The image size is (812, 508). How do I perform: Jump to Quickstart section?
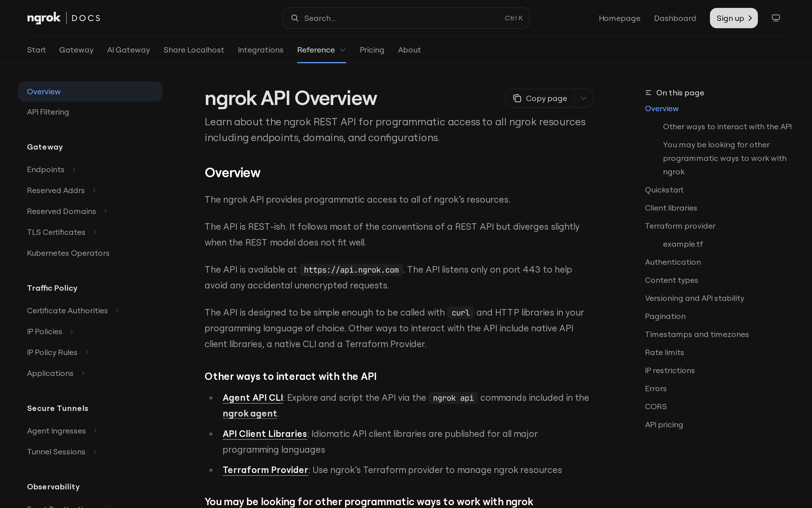664,190
